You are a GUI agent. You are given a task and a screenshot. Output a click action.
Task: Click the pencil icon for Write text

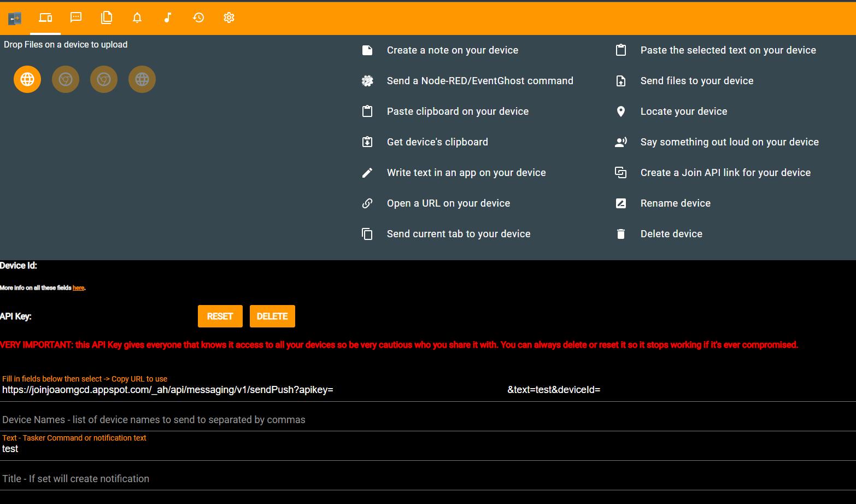(367, 173)
